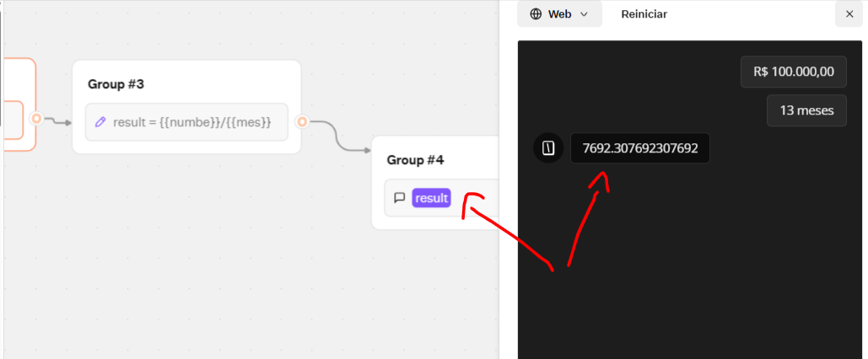This screenshot has height=359, width=868.
Task: Click the globe icon beside Web
Action: [536, 14]
